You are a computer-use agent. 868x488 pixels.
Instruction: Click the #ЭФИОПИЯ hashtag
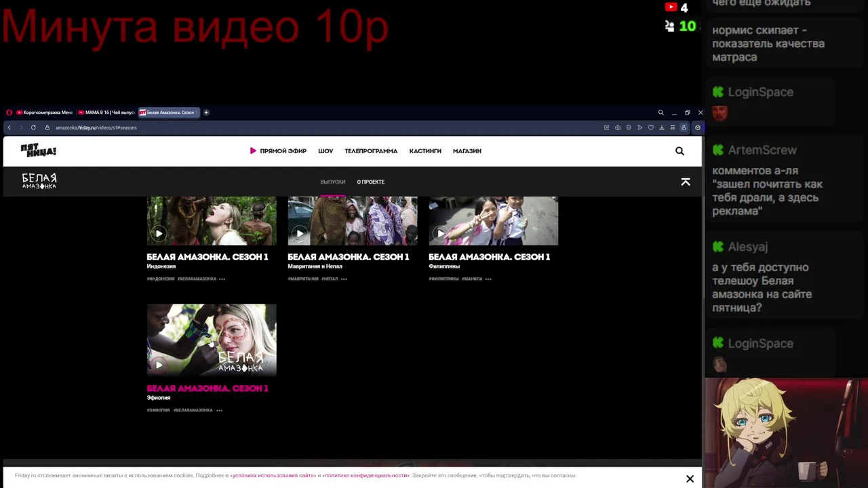[x=158, y=410]
